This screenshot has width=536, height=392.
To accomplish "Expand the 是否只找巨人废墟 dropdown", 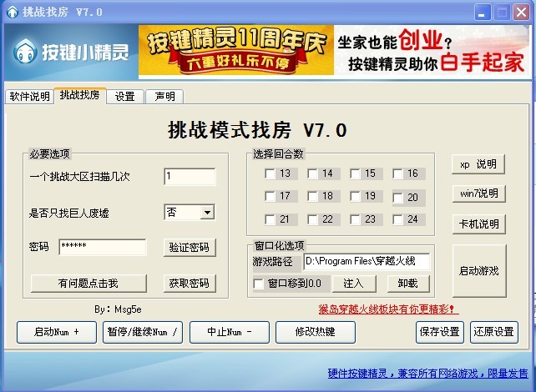I will pos(207,213).
